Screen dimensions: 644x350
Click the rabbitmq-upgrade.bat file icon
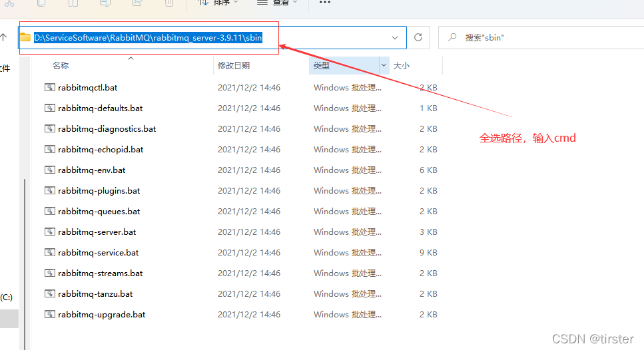50,314
